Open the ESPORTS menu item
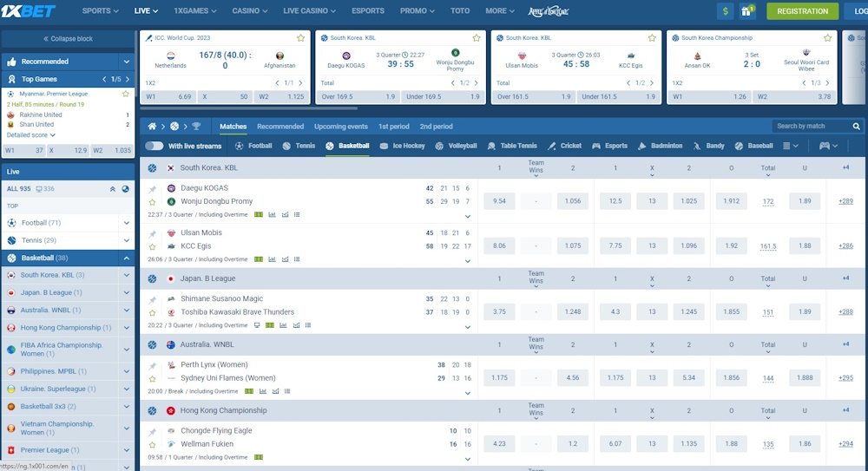The height and width of the screenshot is (471, 868). coord(368,11)
